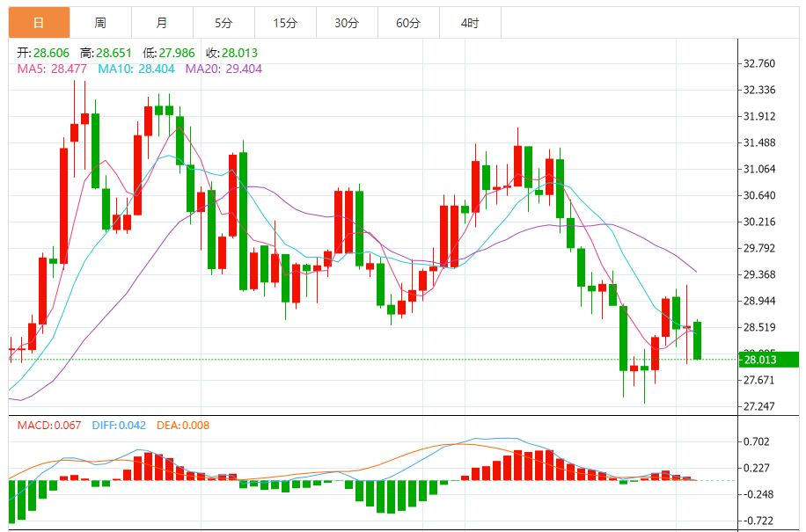Image resolution: width=806 pixels, height=532 pixels.
Task: Click the MACD:0.067 indicator label
Action: pos(49,426)
